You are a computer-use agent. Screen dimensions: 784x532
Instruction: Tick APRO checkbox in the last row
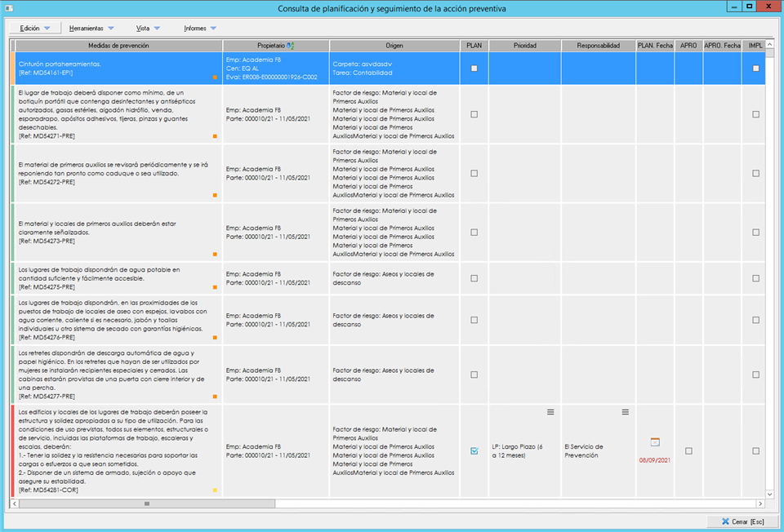[688, 450]
